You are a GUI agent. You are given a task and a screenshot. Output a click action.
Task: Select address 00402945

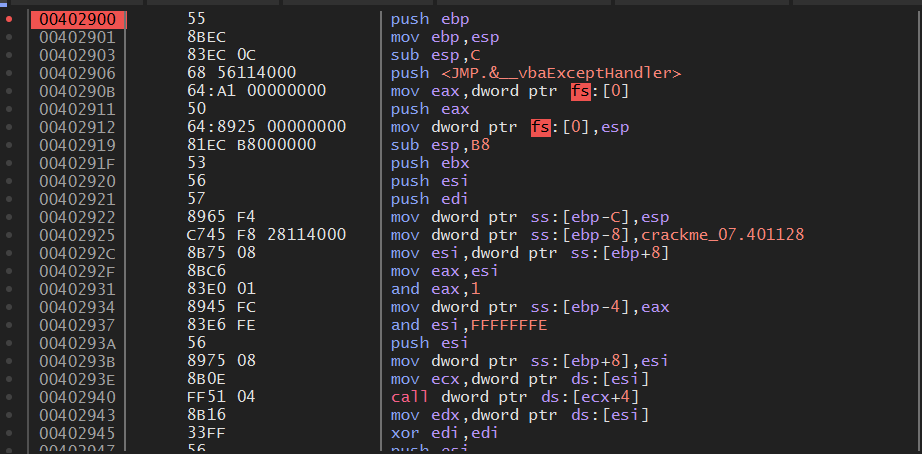click(78, 433)
